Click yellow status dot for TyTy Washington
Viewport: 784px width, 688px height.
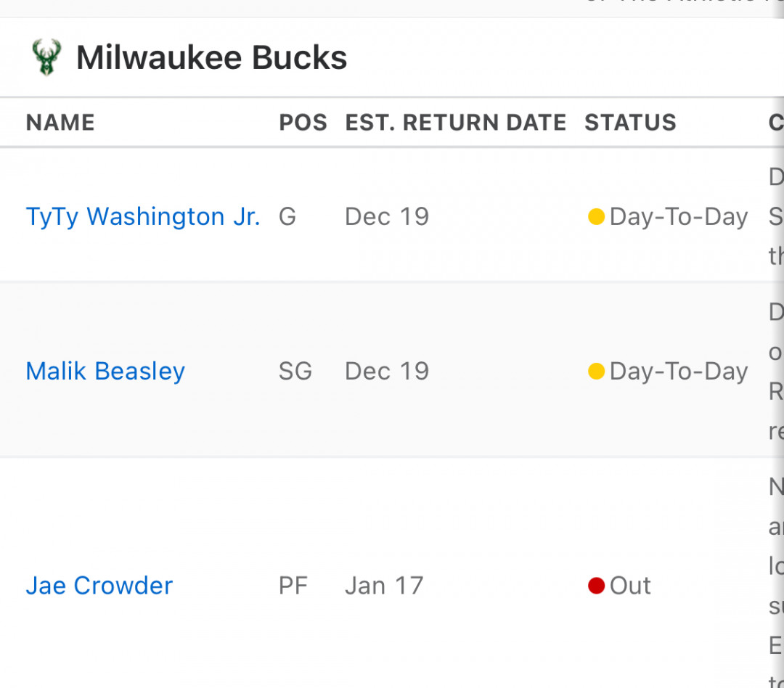(597, 217)
